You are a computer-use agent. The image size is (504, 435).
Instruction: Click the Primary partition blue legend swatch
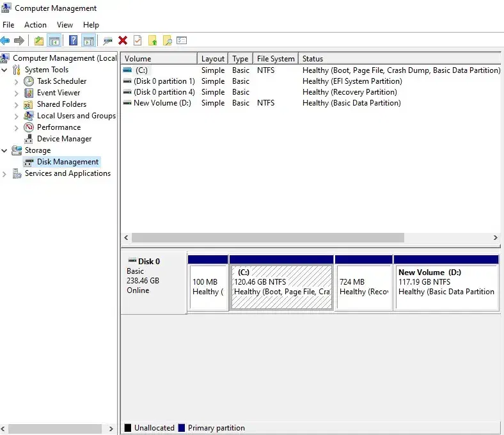tap(182, 428)
